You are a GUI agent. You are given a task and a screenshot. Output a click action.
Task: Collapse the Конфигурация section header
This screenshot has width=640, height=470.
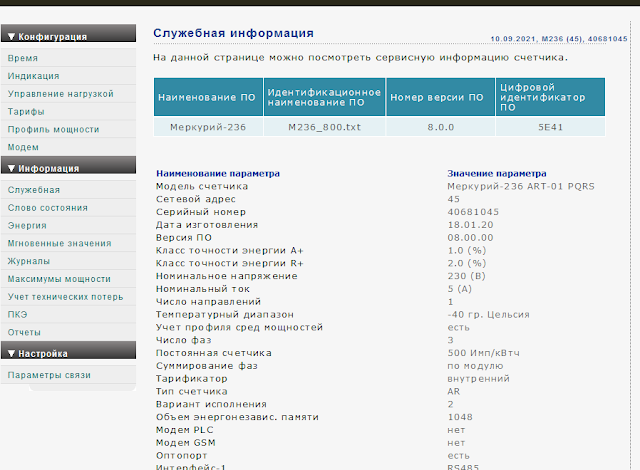pyautogui.click(x=68, y=33)
